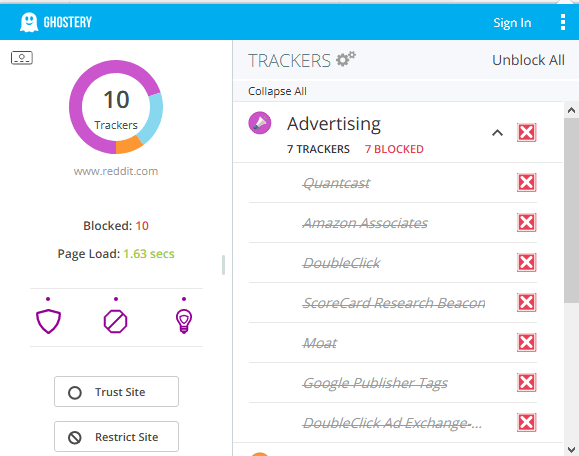The image size is (579, 456).
Task: Click the Trust Site button
Action: (x=116, y=392)
